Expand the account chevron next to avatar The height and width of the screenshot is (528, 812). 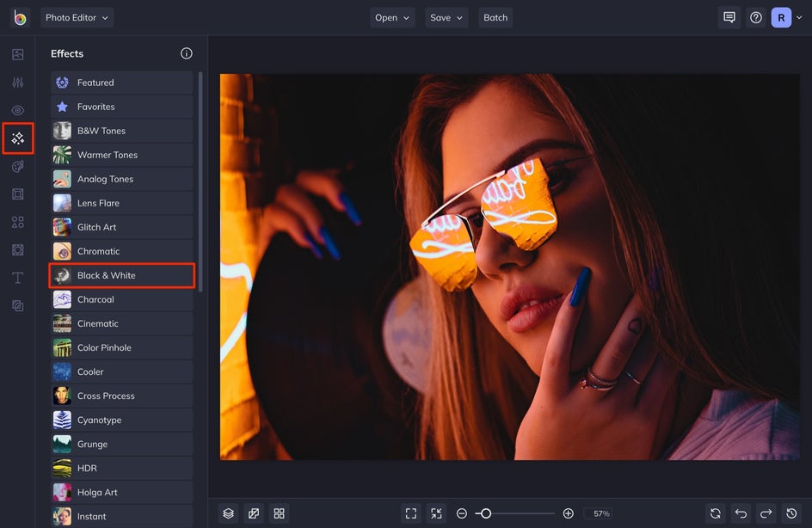[x=799, y=17]
